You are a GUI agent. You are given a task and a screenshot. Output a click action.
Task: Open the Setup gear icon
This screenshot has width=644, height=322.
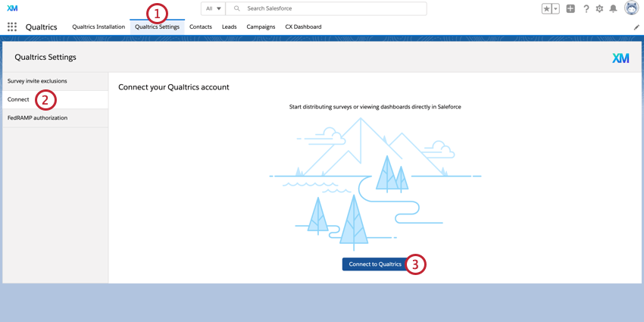(x=599, y=8)
